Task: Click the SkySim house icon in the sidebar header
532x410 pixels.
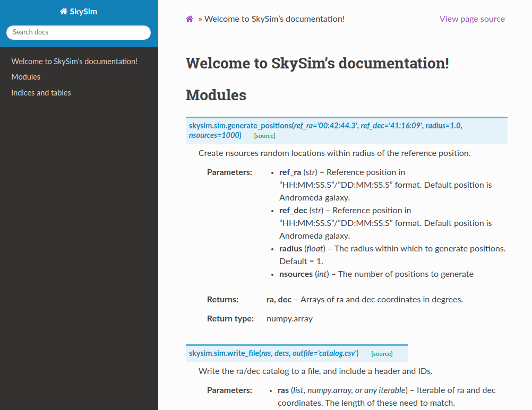Action: pos(63,11)
